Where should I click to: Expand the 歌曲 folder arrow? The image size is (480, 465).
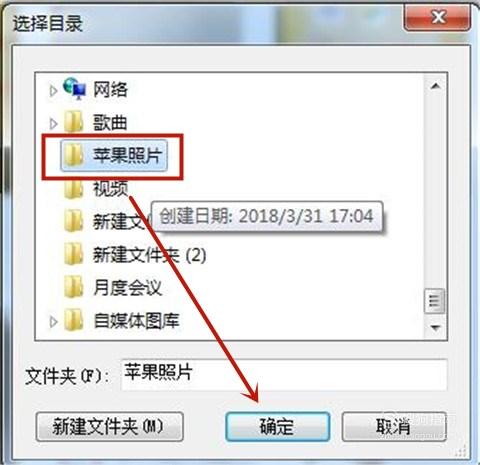point(53,124)
